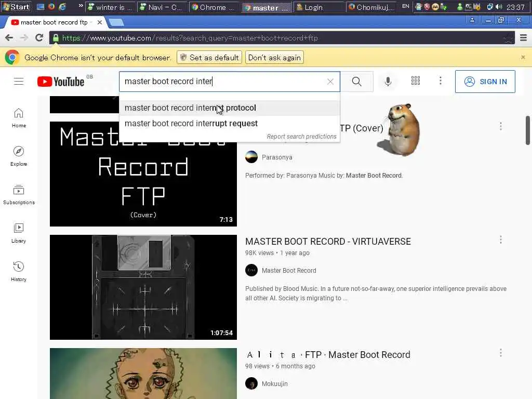Play the VIRTUAVERSE floppy disk thumbnail
The width and height of the screenshot is (532, 399).
coord(143,287)
